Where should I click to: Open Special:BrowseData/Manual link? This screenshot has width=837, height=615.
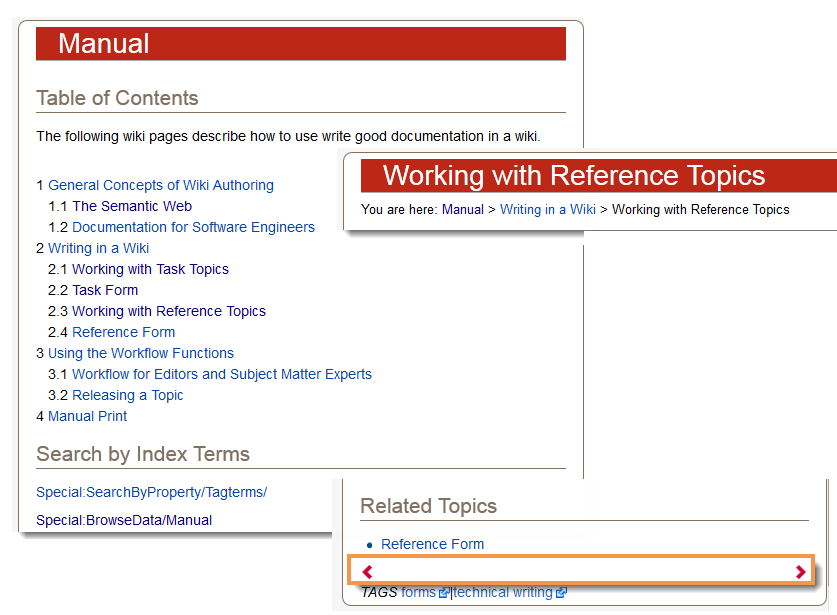pos(123,520)
